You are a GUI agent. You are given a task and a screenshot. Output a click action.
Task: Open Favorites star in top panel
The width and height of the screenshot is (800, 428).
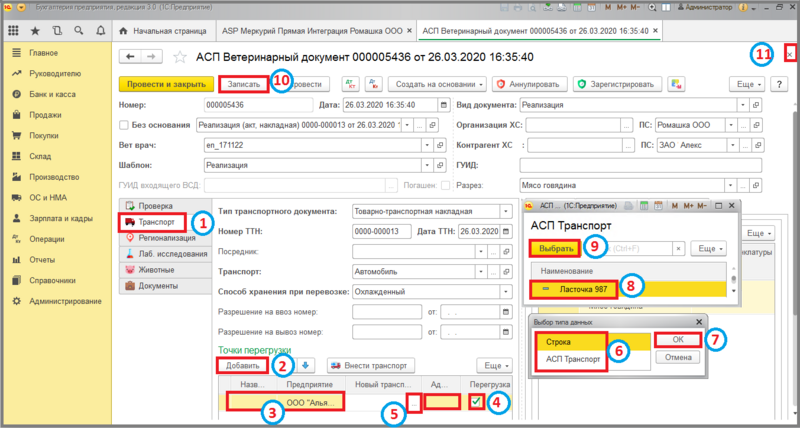click(x=35, y=31)
